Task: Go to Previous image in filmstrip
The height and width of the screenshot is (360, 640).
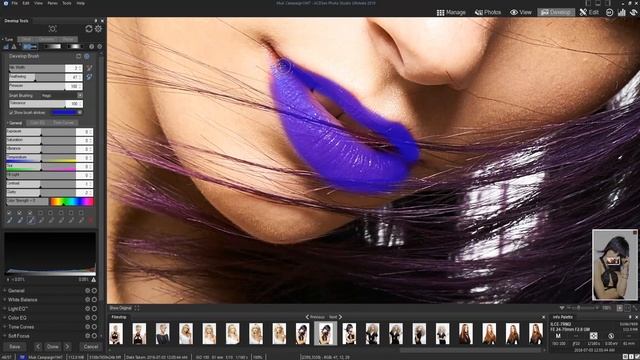Action: pos(315,317)
